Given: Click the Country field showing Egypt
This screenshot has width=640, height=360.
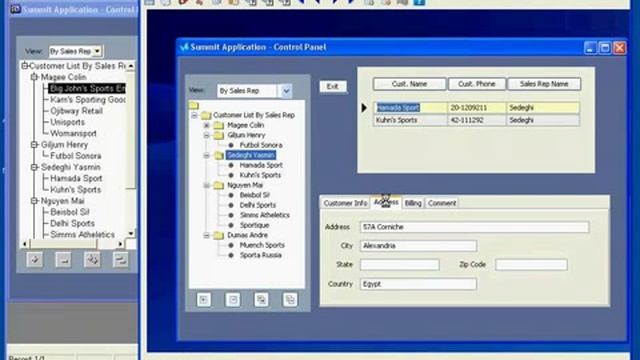Looking at the screenshot, I should tap(418, 284).
